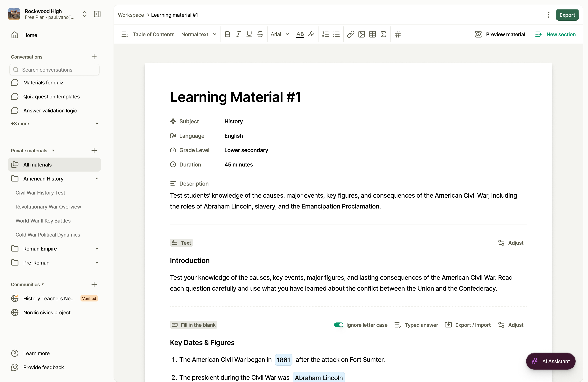Click the Workspace breadcrumb
Viewport: 588px width, 382px height.
[131, 15]
